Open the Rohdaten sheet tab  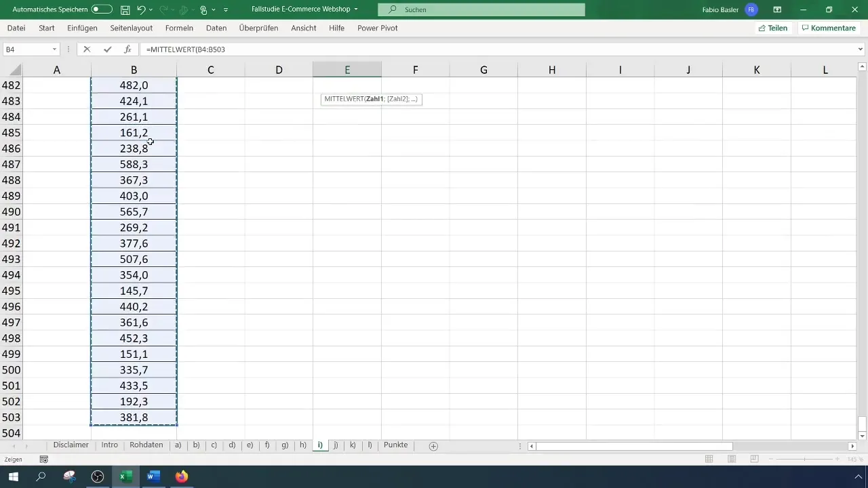coord(146,445)
